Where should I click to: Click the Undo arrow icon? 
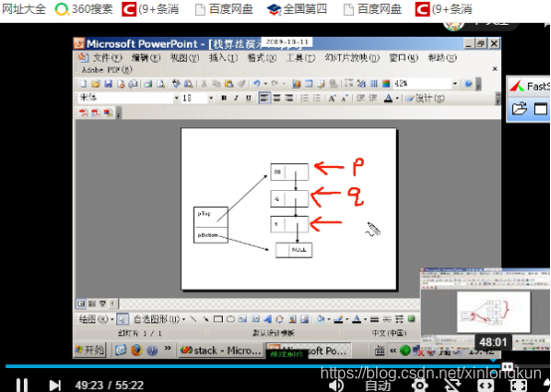[257, 84]
